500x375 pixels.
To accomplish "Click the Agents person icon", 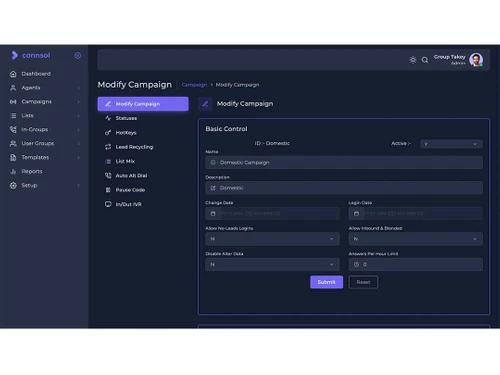I will pyautogui.click(x=13, y=88).
